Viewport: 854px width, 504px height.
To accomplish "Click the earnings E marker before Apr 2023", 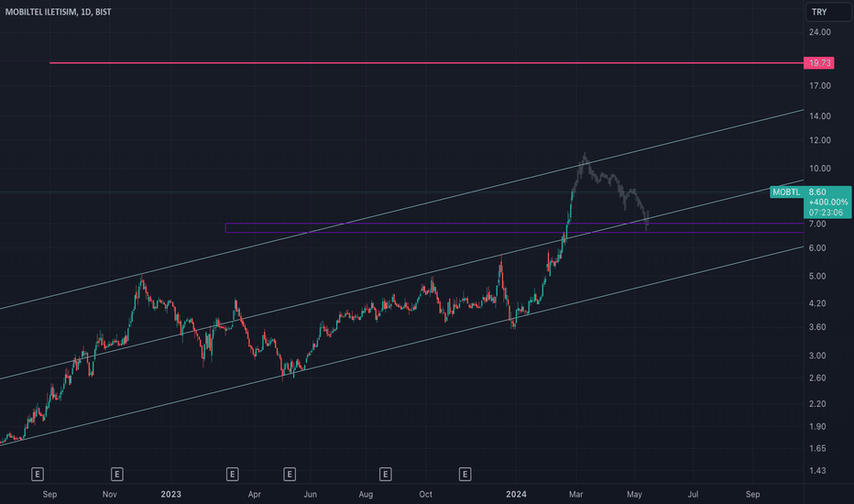I will coord(232,474).
